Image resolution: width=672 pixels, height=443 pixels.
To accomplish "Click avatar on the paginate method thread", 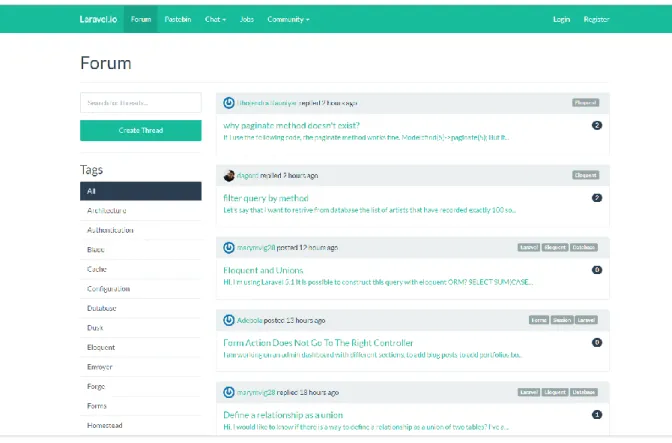I will 229,103.
